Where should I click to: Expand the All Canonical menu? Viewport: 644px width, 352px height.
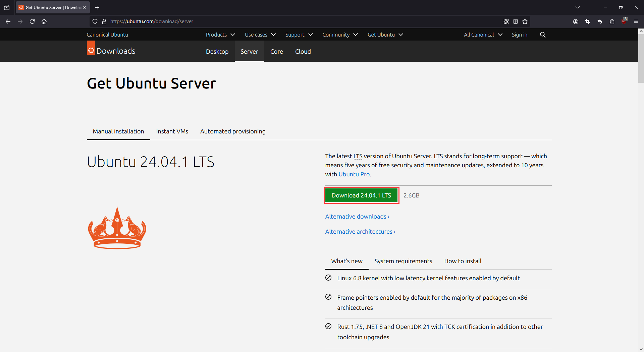coord(483,35)
